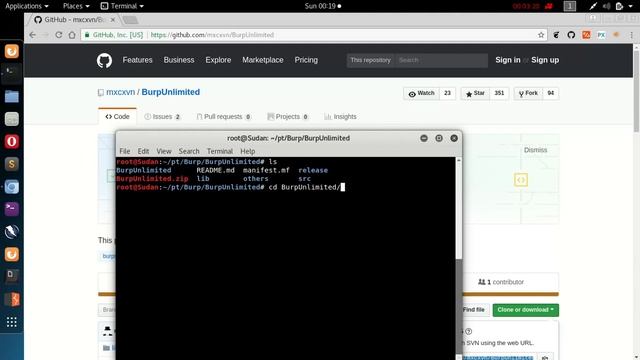Click the 94 forks count
This screenshot has height=360, width=640.
pyautogui.click(x=551, y=93)
